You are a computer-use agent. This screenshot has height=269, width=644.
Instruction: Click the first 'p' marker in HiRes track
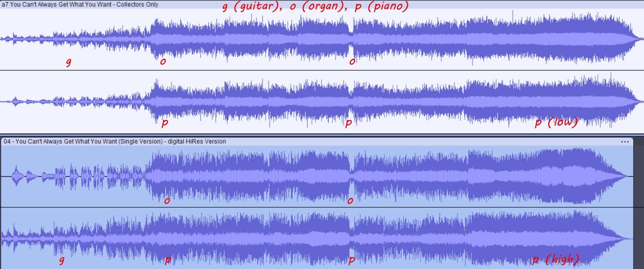pos(168,260)
